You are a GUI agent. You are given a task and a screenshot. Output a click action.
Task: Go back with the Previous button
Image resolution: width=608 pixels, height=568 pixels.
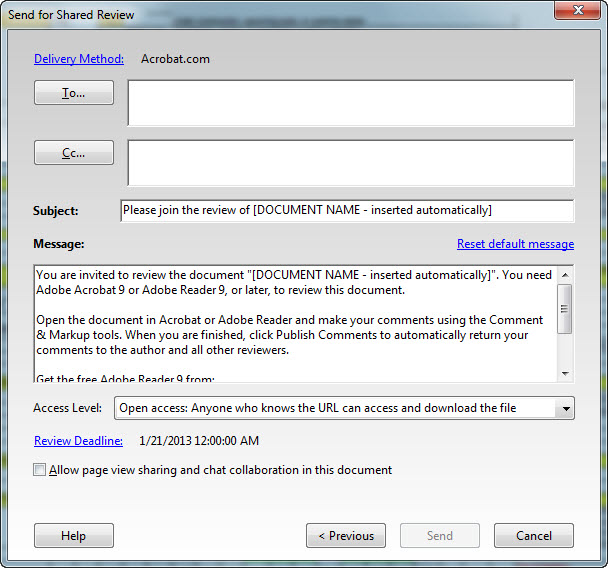pyautogui.click(x=346, y=535)
